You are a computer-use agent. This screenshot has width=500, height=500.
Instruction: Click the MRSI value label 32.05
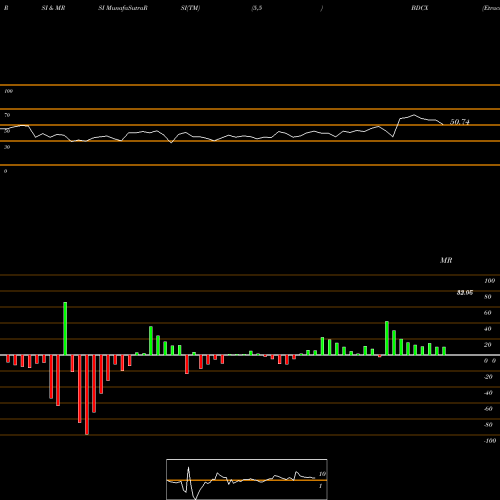point(465,293)
